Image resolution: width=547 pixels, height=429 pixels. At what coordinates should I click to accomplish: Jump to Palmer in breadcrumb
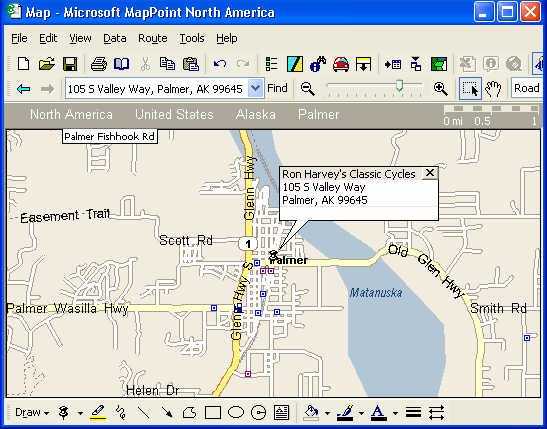point(318,114)
